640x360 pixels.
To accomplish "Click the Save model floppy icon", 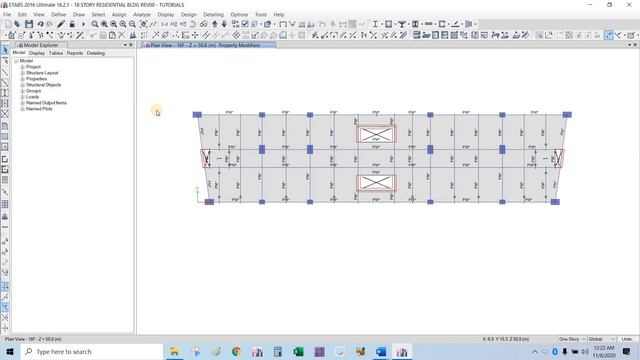I will pos(29,24).
